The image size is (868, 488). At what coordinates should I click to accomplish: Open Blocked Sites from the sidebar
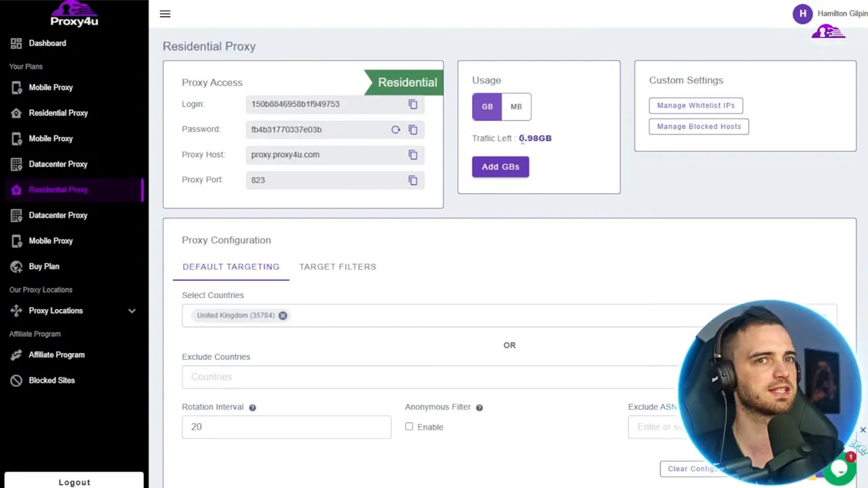52,380
